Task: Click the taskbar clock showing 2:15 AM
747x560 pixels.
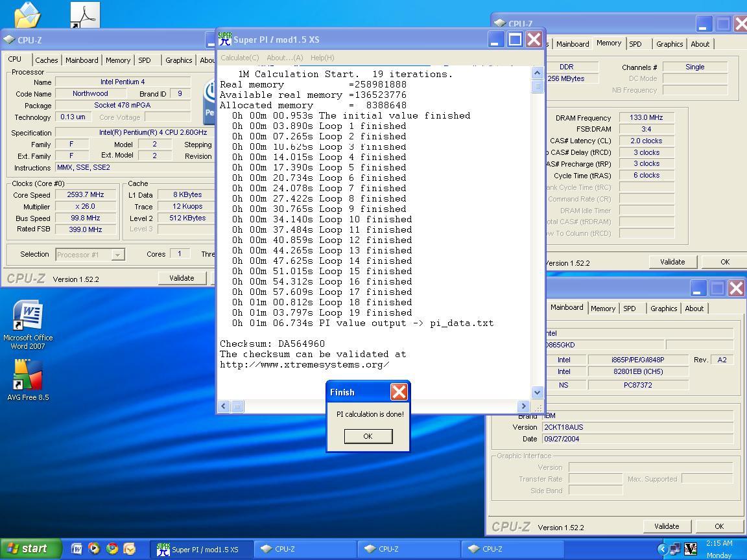Action: tap(719, 543)
